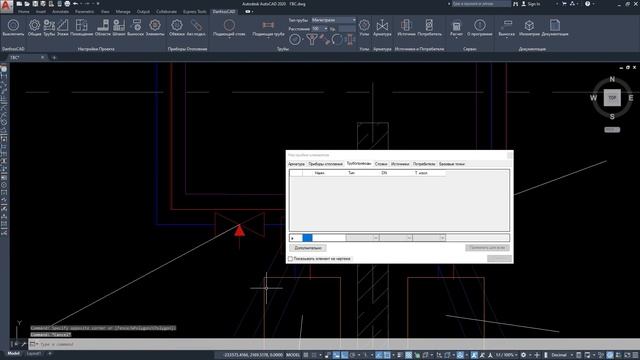Open the Базовые точки tab in dialog
640x360 pixels.
pos(451,164)
